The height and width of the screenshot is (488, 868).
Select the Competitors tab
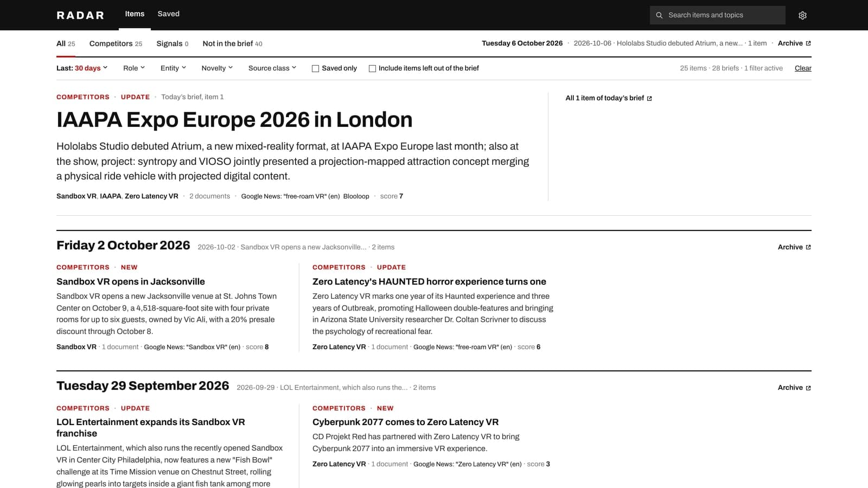click(116, 44)
